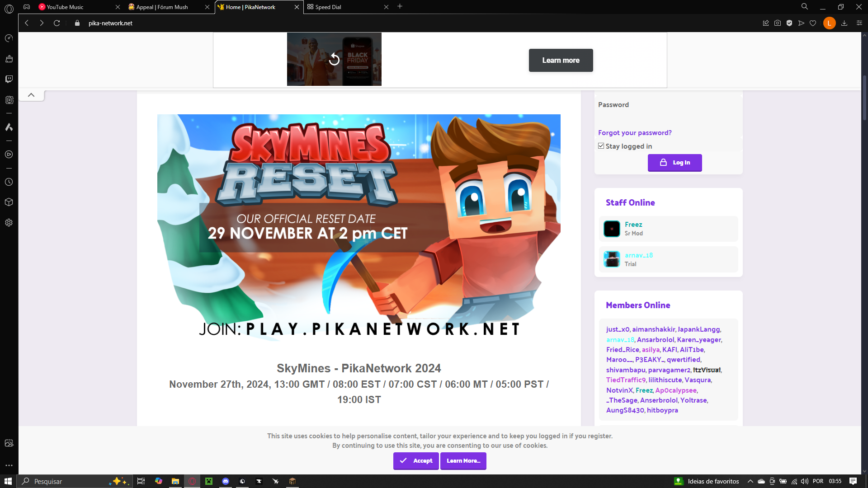Screen dimensions: 868x488
Task: Click the Learn more ad button
Action: [x=561, y=60]
